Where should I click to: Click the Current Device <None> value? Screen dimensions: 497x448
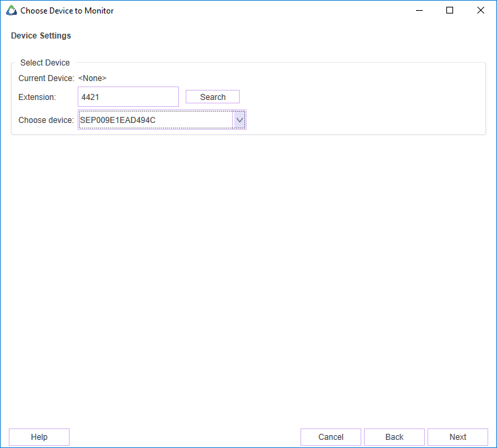pyautogui.click(x=93, y=78)
